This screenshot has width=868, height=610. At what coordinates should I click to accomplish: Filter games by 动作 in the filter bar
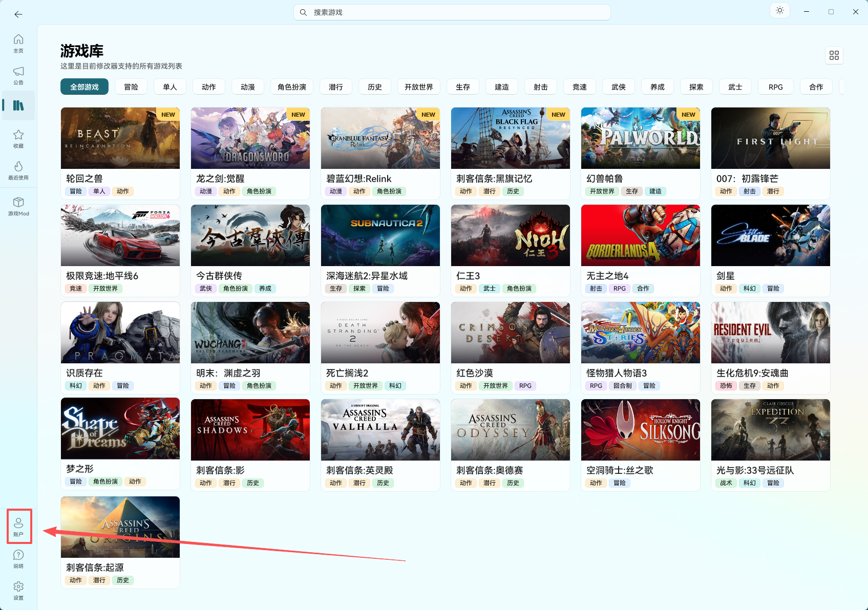point(209,87)
